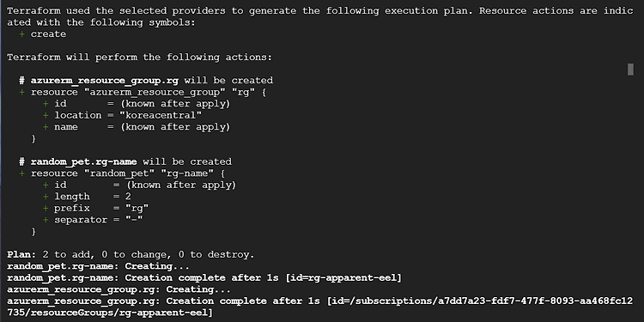Viewport: 644px width, 322px height.
Task: Click the green plus beside location attribute
Action: [46, 115]
